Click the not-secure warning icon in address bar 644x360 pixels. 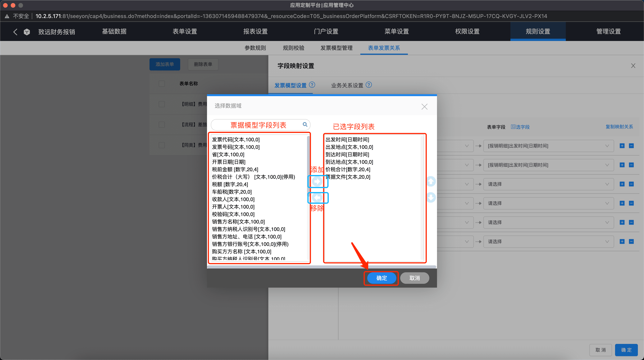(x=7, y=16)
